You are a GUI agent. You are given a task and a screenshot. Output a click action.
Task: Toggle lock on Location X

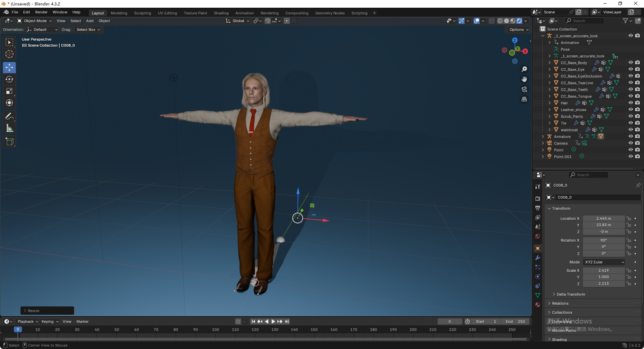coord(629,219)
